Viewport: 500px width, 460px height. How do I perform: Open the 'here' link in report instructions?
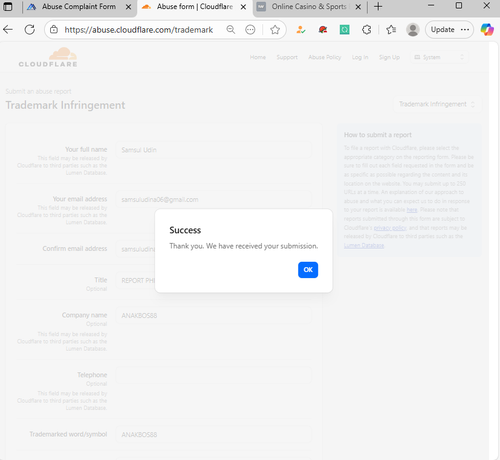412,210
